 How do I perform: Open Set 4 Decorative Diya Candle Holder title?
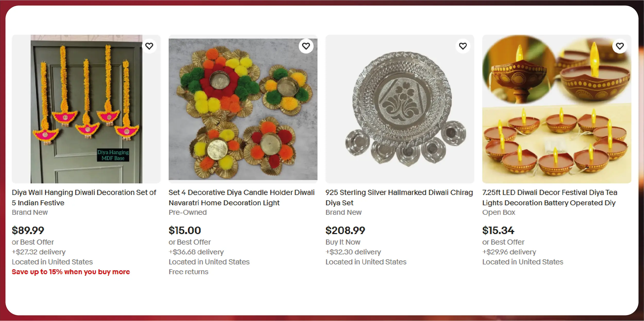pos(242,198)
